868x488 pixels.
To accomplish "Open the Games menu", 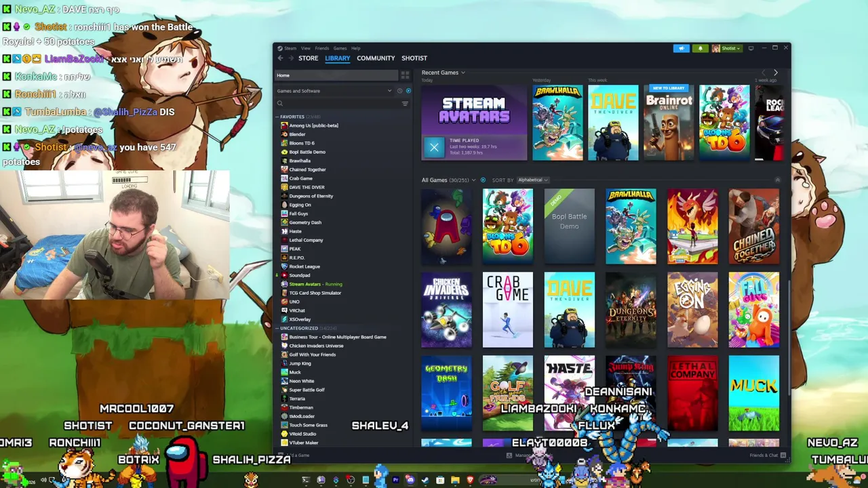I will click(x=340, y=48).
